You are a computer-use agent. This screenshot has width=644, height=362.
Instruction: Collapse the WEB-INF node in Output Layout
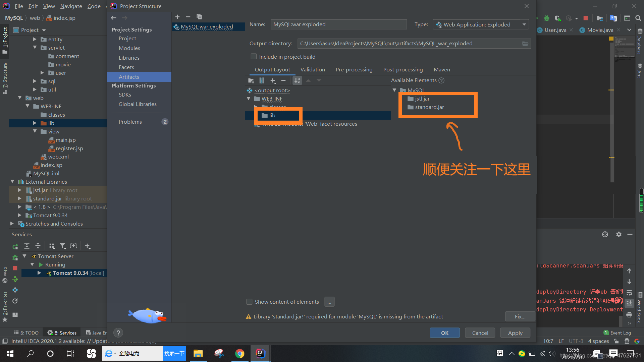pyautogui.click(x=249, y=99)
